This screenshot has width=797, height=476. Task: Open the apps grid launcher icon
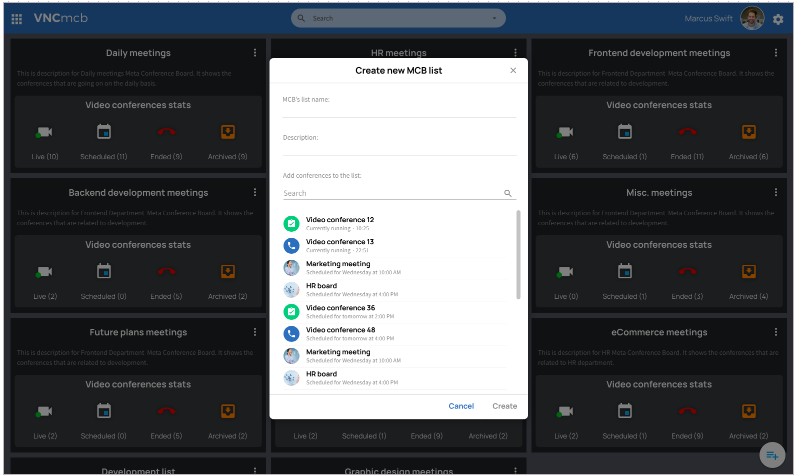(17, 19)
